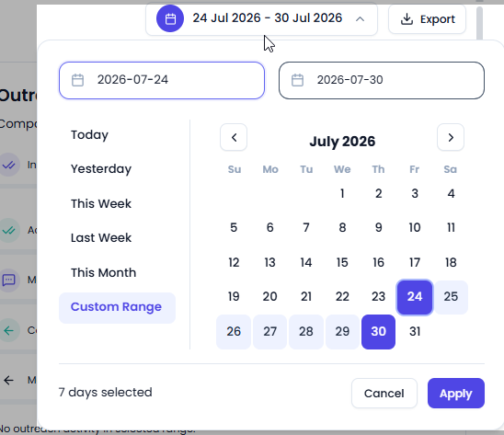
Task: Click the start date field 2026-07-24
Action: [x=162, y=80]
